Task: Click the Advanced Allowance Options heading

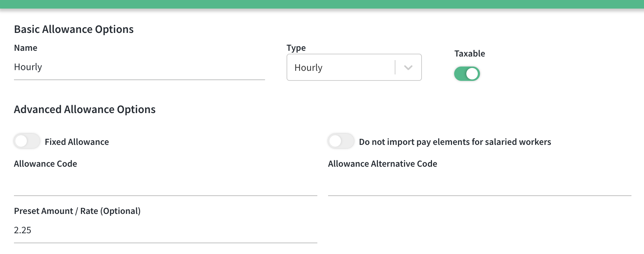Action: pyautogui.click(x=85, y=109)
